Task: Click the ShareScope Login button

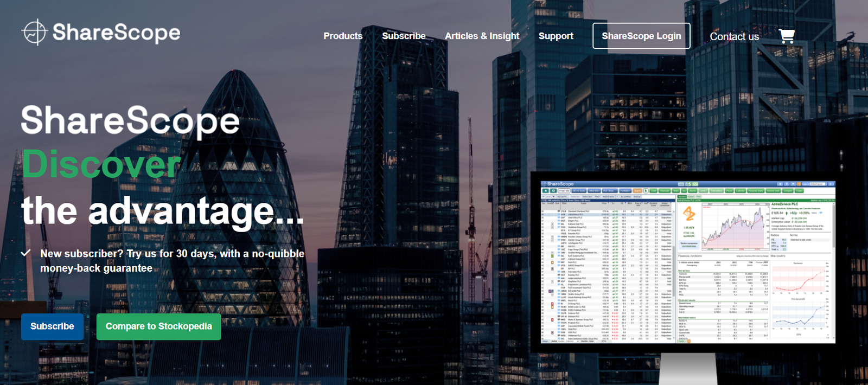Action: pos(641,36)
